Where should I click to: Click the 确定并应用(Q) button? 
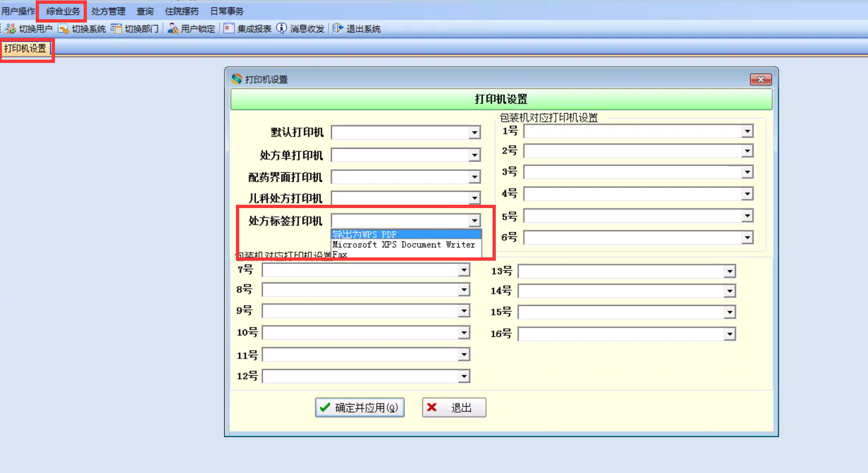(360, 408)
